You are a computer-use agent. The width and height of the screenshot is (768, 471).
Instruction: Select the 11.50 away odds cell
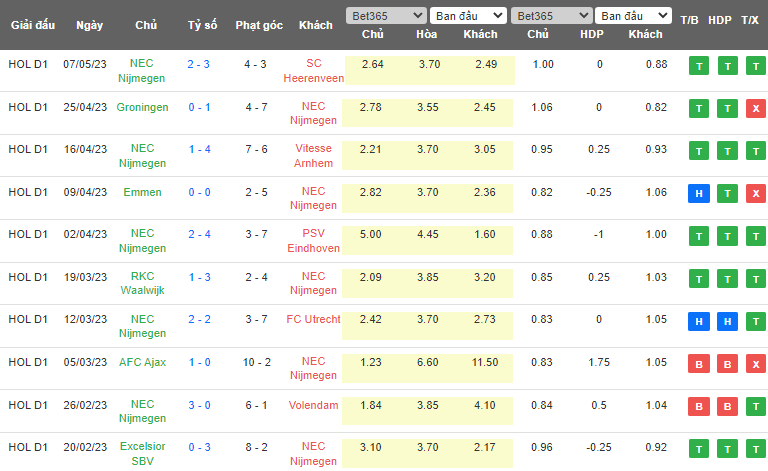pos(485,362)
